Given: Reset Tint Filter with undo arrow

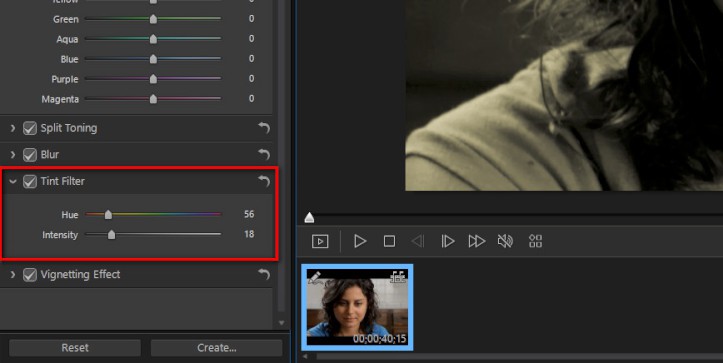Looking at the screenshot, I should (264, 181).
